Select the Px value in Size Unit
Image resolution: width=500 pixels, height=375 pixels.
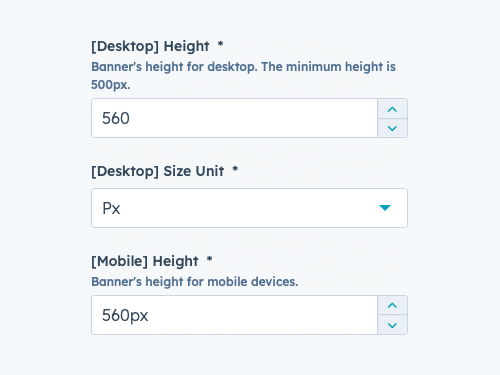tap(111, 208)
